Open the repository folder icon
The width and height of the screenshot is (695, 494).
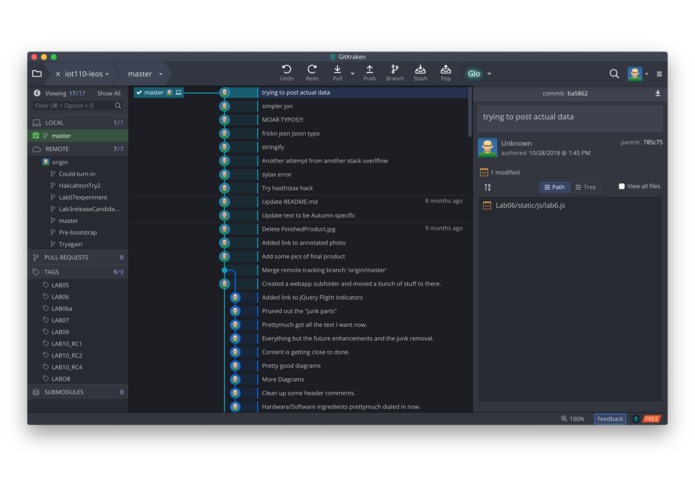37,74
